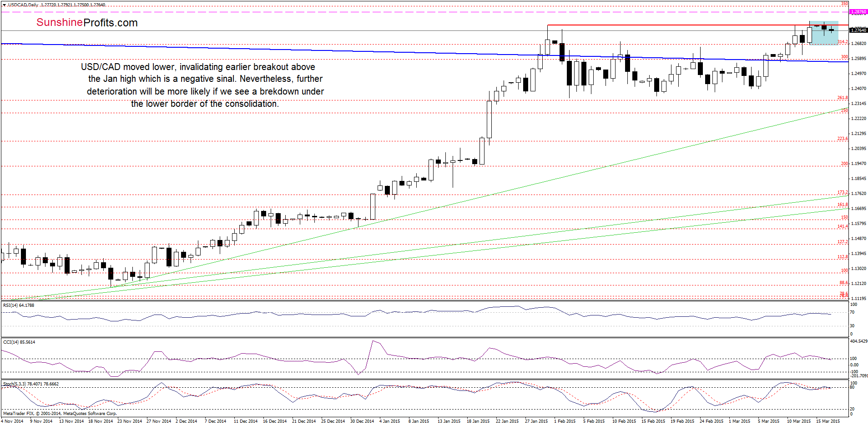Click the 24 Feb 2015 date label
Screen dimensions: 868x425
(x=712, y=421)
